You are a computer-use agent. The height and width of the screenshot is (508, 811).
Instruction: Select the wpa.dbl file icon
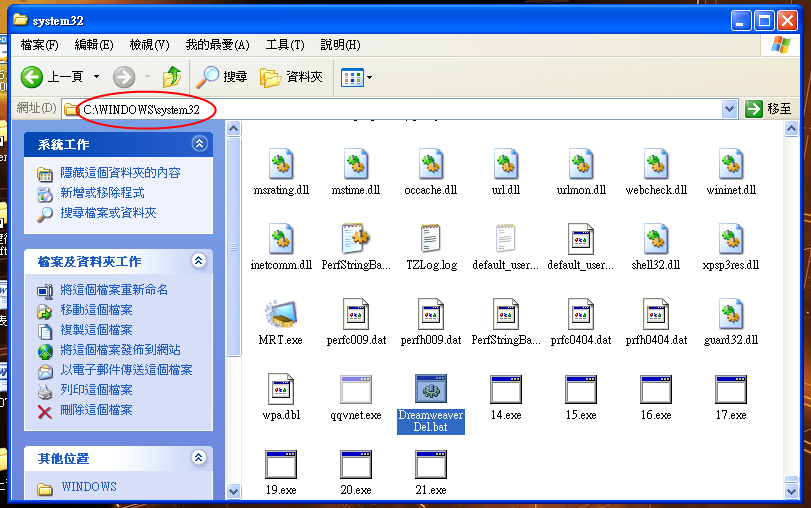[x=281, y=389]
